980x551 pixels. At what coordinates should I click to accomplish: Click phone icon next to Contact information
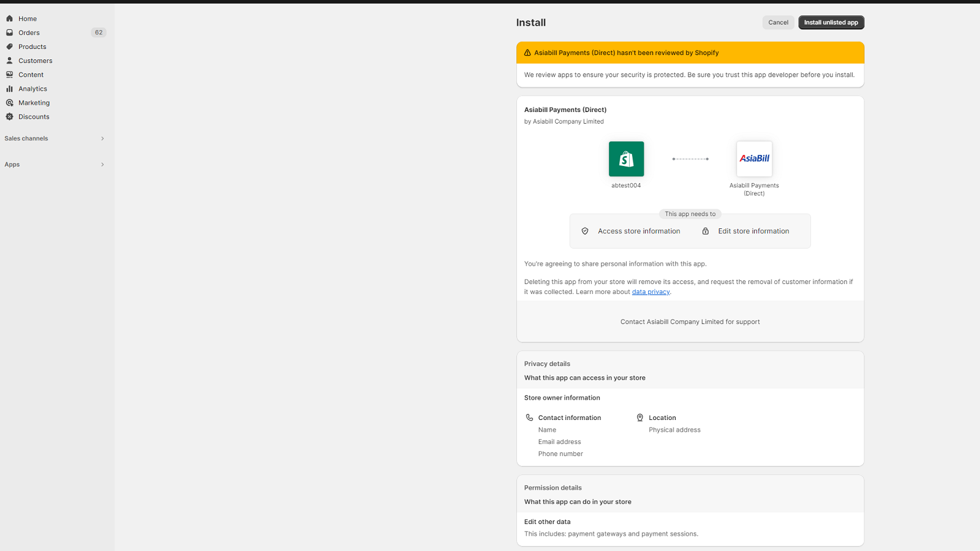tap(529, 418)
